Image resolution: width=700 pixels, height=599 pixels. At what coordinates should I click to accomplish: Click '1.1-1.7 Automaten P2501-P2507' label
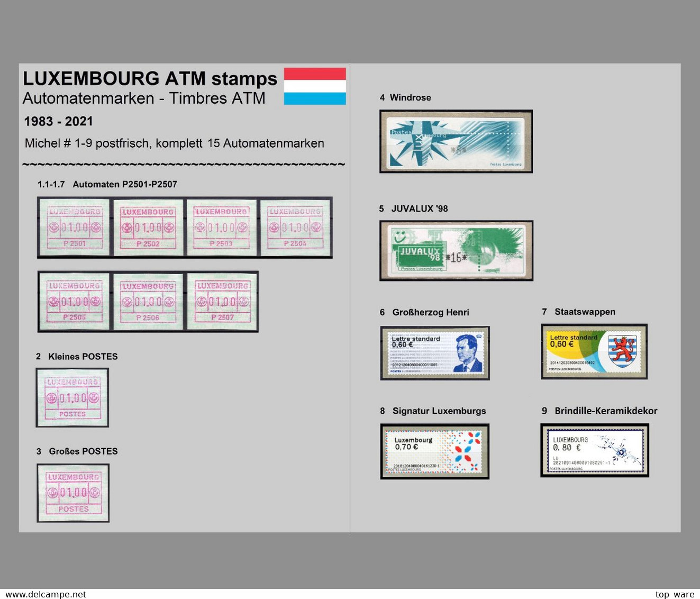pyautogui.click(x=107, y=184)
